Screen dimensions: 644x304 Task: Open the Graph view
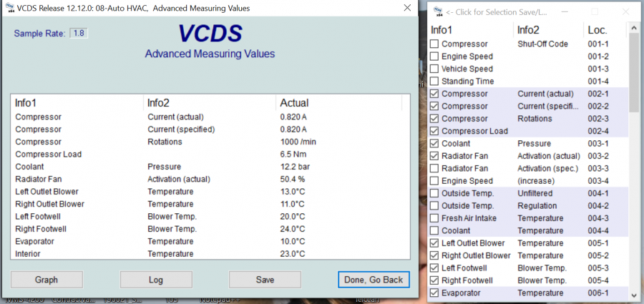(x=47, y=280)
